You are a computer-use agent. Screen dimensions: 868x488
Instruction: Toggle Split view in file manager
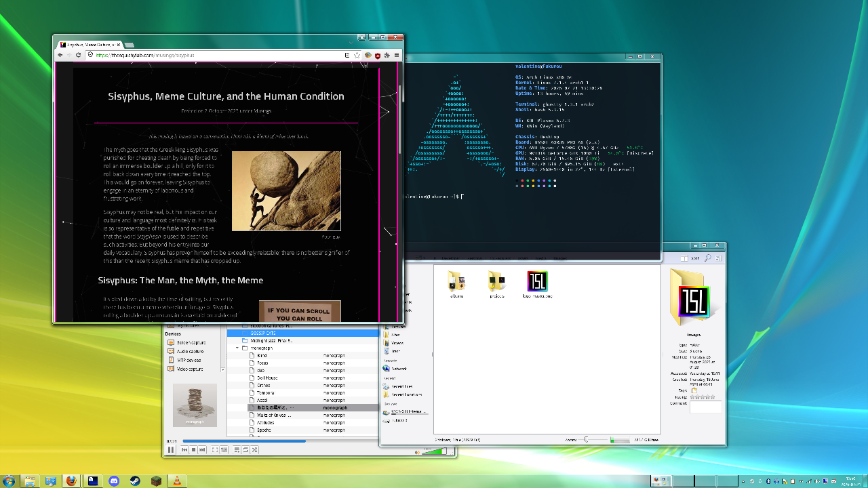691,258
